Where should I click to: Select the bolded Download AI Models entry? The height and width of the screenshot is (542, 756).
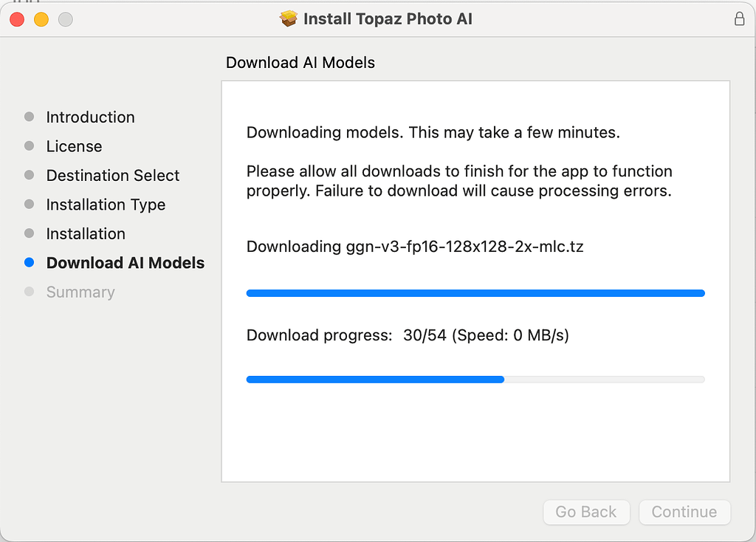coord(125,263)
